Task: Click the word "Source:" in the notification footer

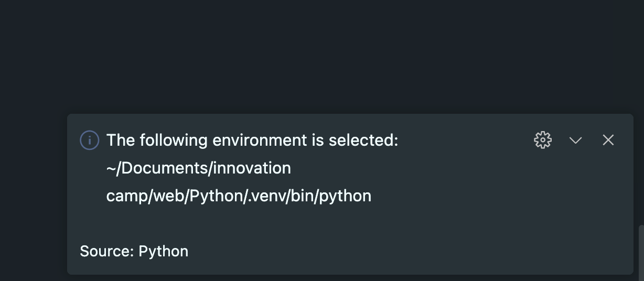Action: tap(107, 252)
